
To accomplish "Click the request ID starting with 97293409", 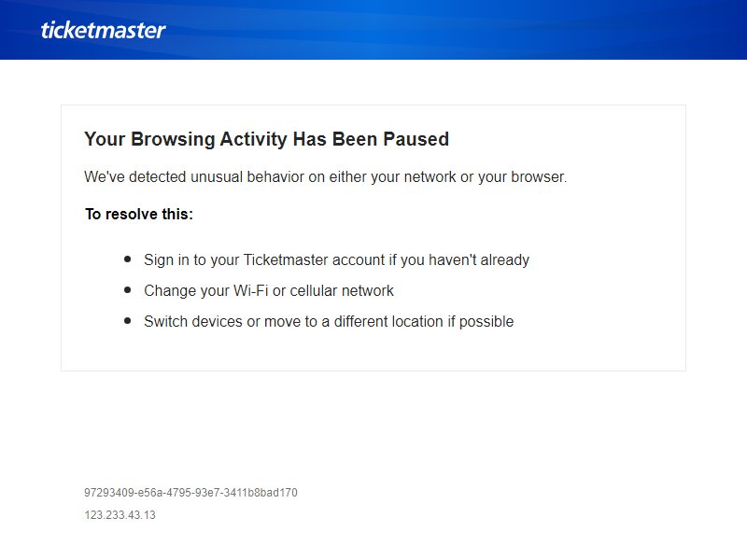I will (x=190, y=493).
